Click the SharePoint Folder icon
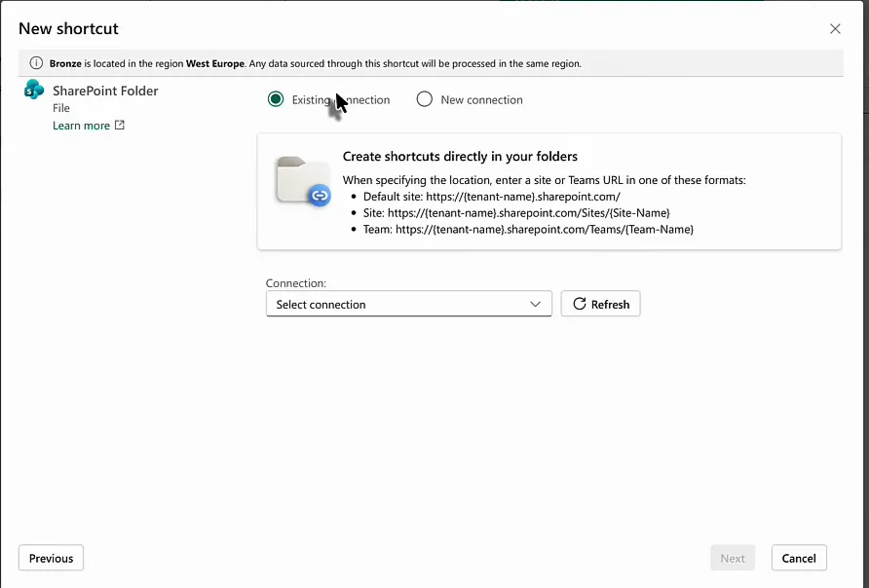The width and height of the screenshot is (869, 588). tap(34, 90)
